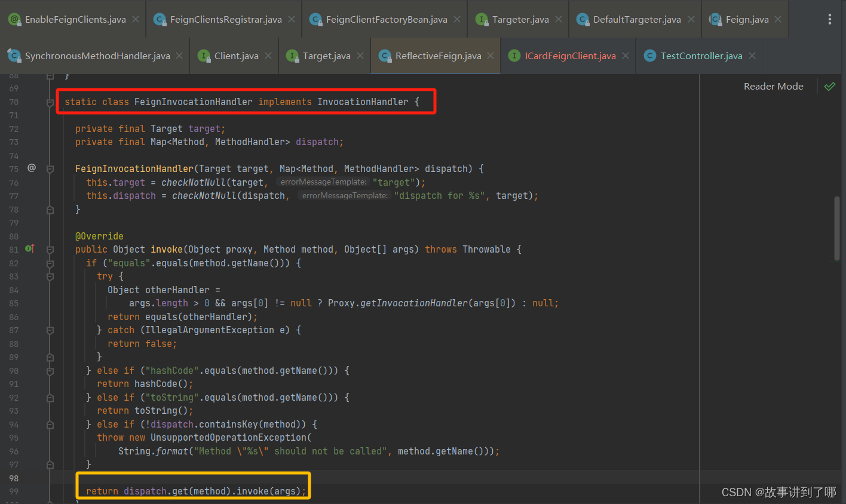Close DefaultTargeter.java tab
Image resolution: width=846 pixels, height=504 pixels.
coord(691,19)
